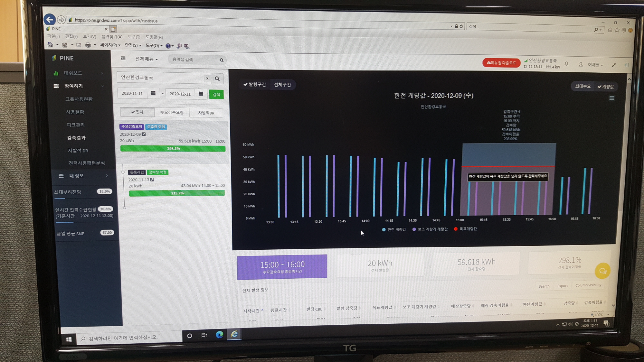This screenshot has height=362, width=644.
Task: Open the notification bell icon
Action: [x=566, y=64]
